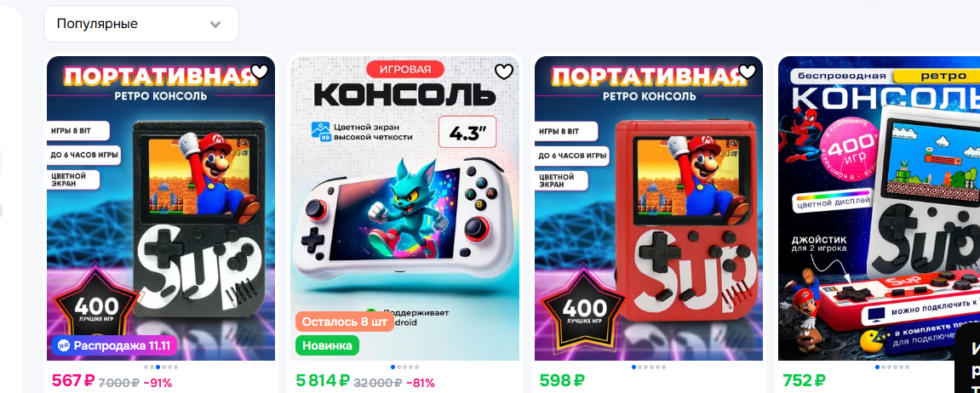Click the 5 814 ₽ price
This screenshot has width=980, height=393.
(323, 380)
